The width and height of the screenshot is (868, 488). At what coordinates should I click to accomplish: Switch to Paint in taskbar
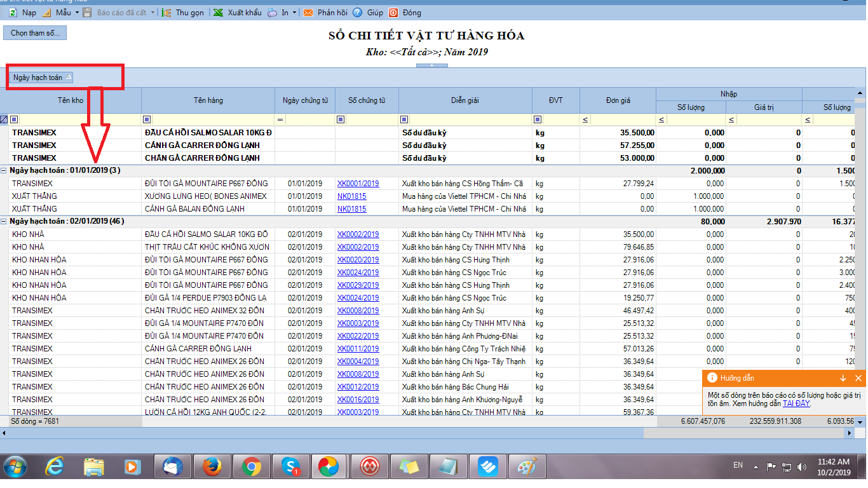pyautogui.click(x=527, y=466)
